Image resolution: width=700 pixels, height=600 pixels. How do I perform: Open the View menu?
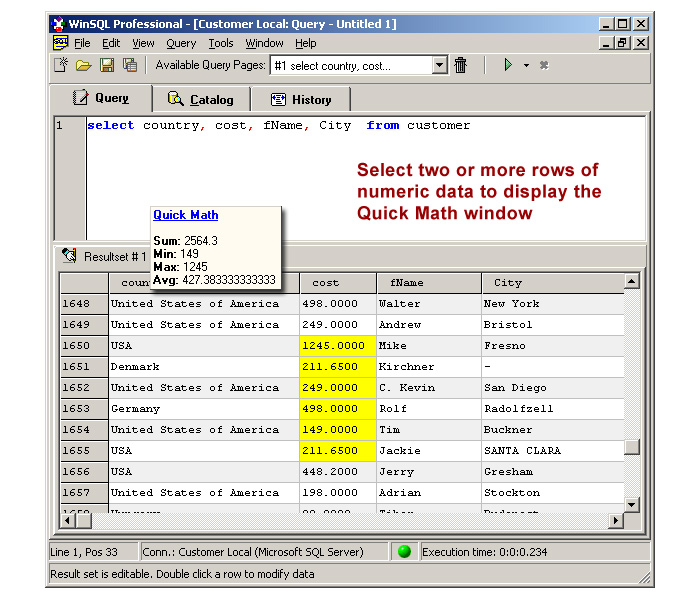click(143, 43)
